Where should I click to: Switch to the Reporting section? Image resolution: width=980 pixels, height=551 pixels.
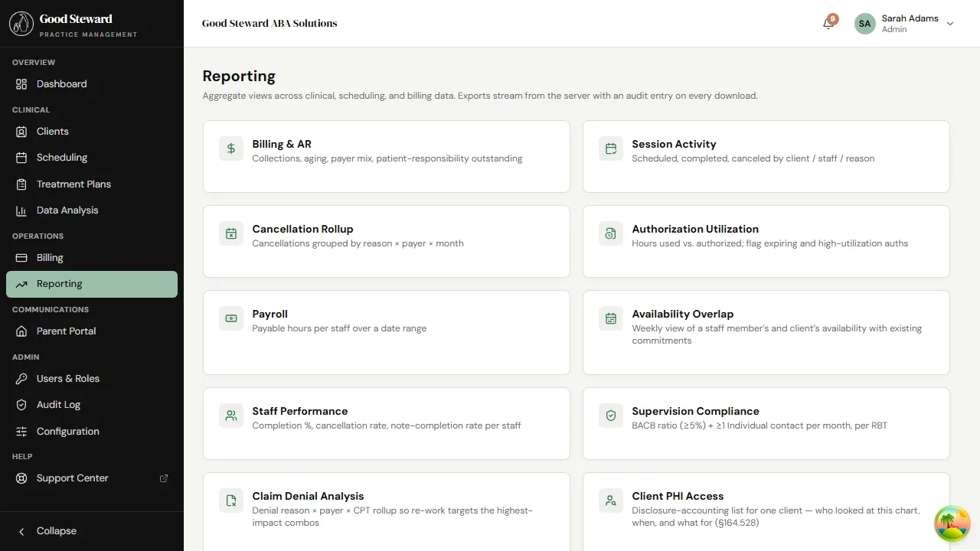coord(59,283)
